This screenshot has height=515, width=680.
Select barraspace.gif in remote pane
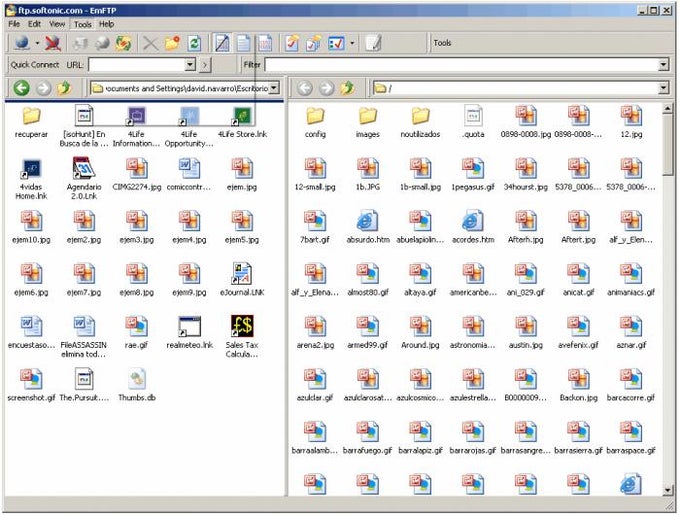pyautogui.click(x=631, y=438)
